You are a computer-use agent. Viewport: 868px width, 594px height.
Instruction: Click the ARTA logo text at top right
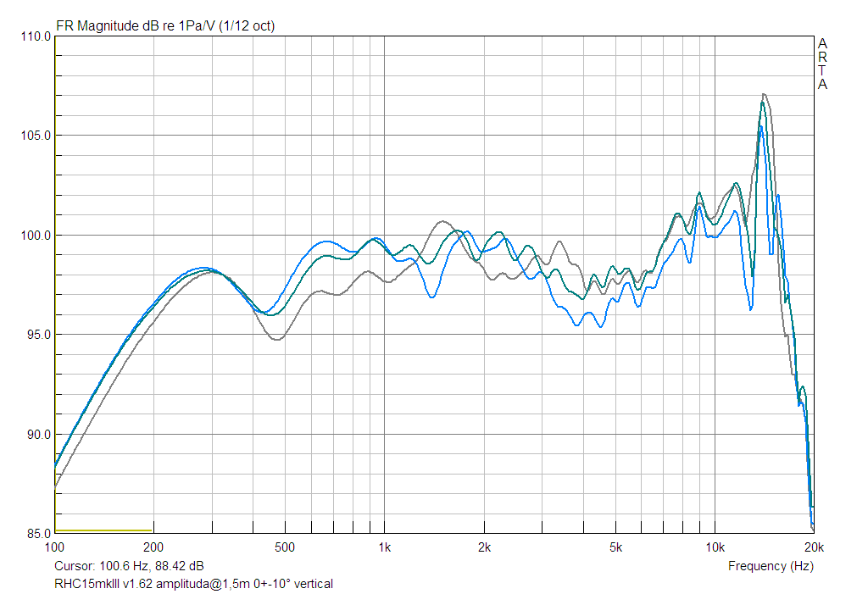822,64
